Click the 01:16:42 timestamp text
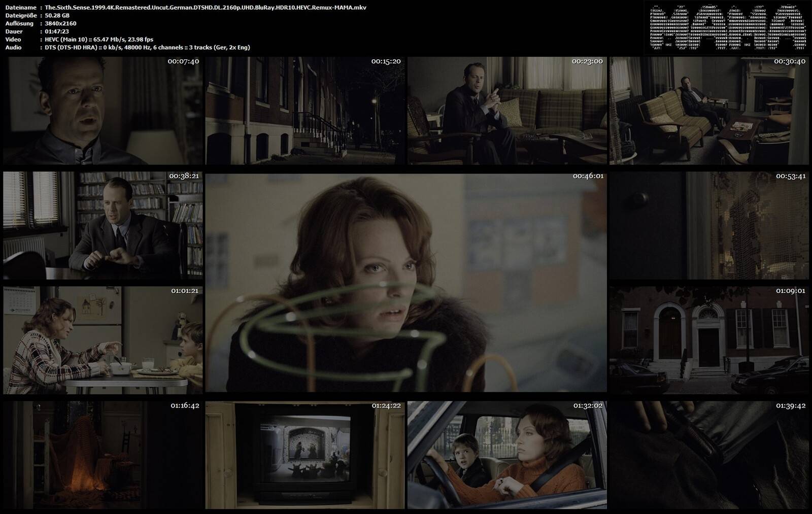Screen dimensions: 812x514 (185, 406)
